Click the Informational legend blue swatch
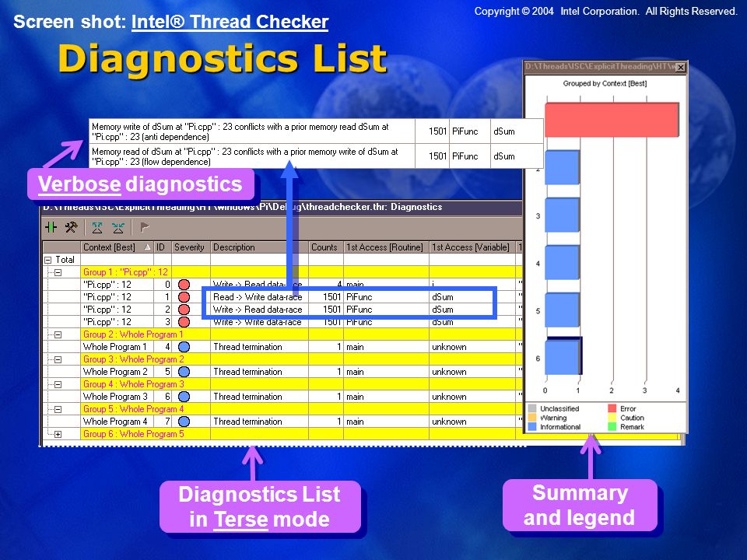This screenshot has height=560, width=747. tap(532, 427)
